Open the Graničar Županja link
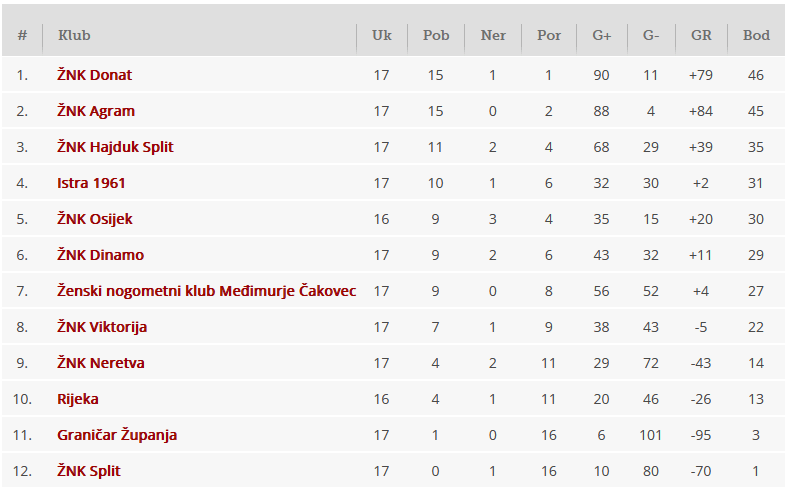The image size is (790, 490). tap(117, 435)
